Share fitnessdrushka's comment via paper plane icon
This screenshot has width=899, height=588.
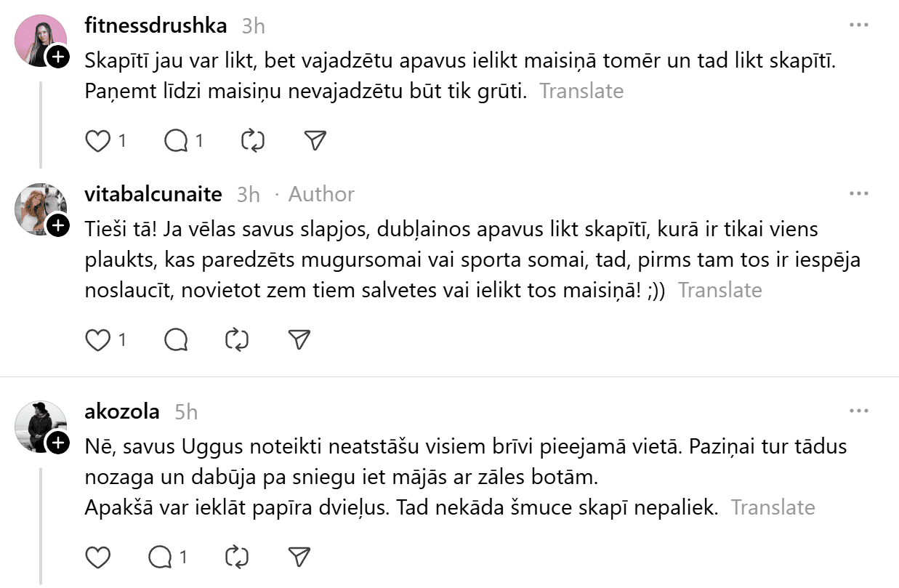[315, 140]
